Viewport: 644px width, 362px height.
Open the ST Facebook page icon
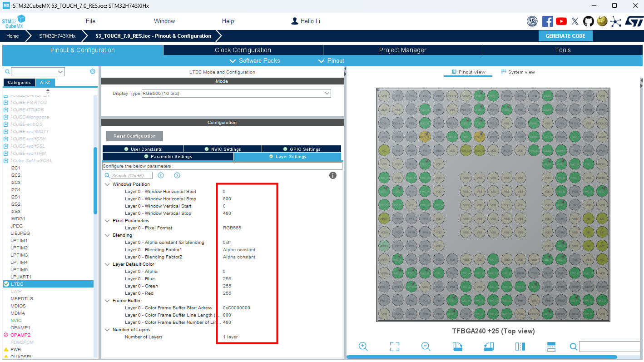pyautogui.click(x=548, y=21)
